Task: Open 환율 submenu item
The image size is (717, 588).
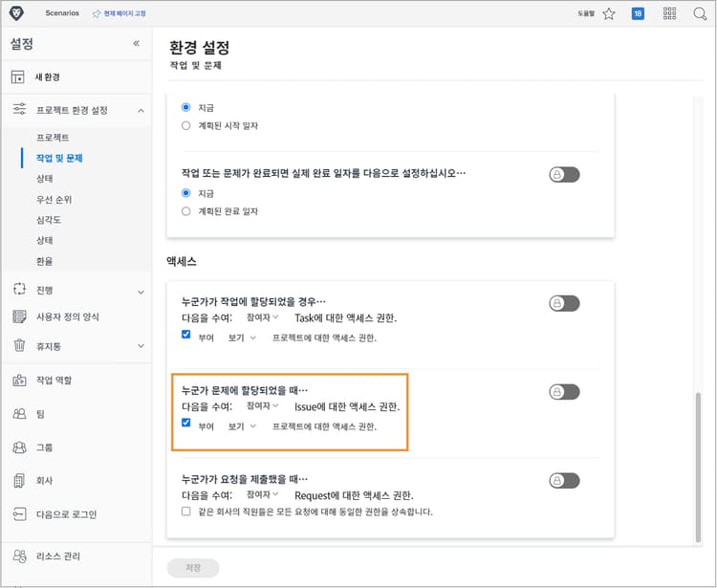Action: click(44, 261)
